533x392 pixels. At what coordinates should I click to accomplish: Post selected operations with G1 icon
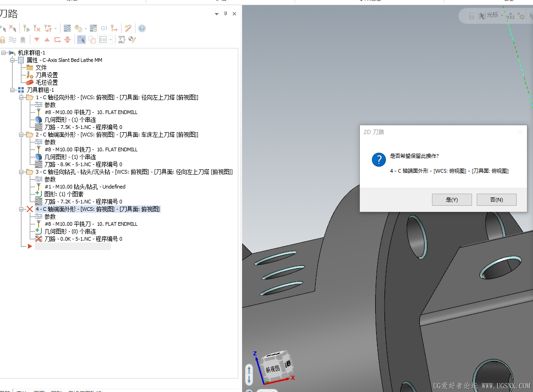(104, 28)
